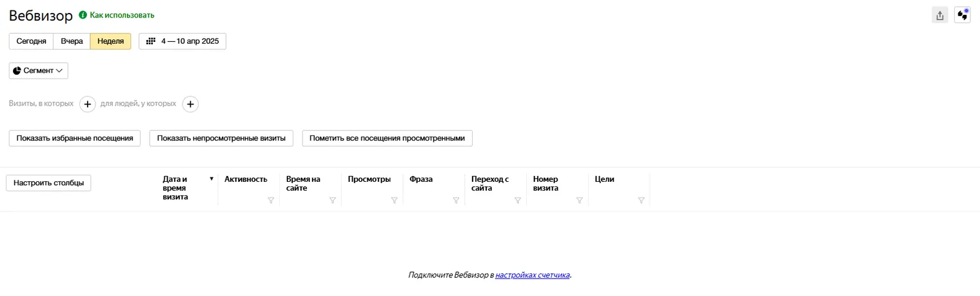Click the export/share icon at top right

pos(939,15)
